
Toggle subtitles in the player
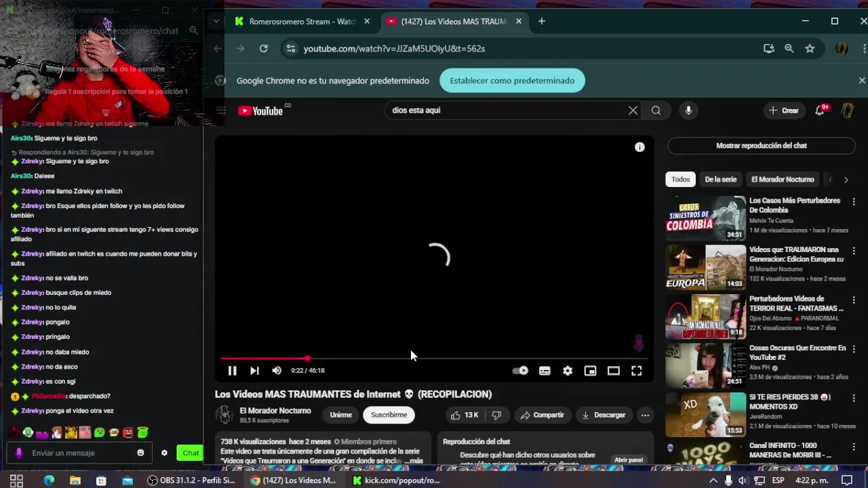coord(545,371)
